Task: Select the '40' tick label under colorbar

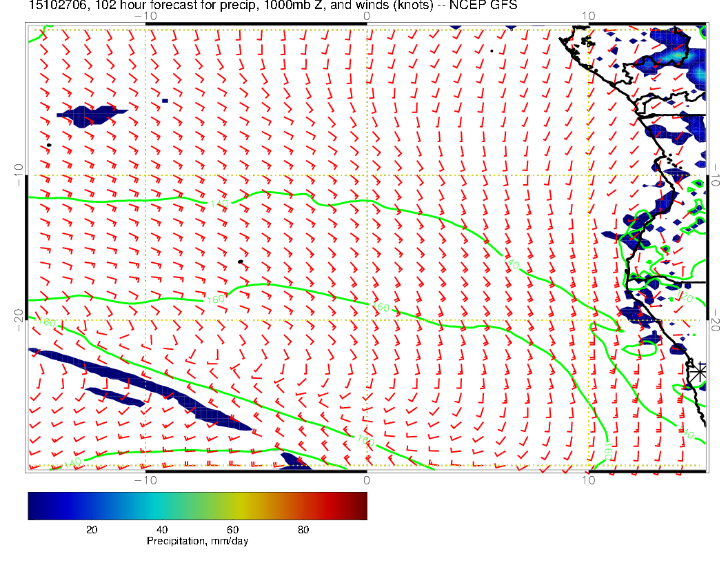Action: [x=162, y=530]
